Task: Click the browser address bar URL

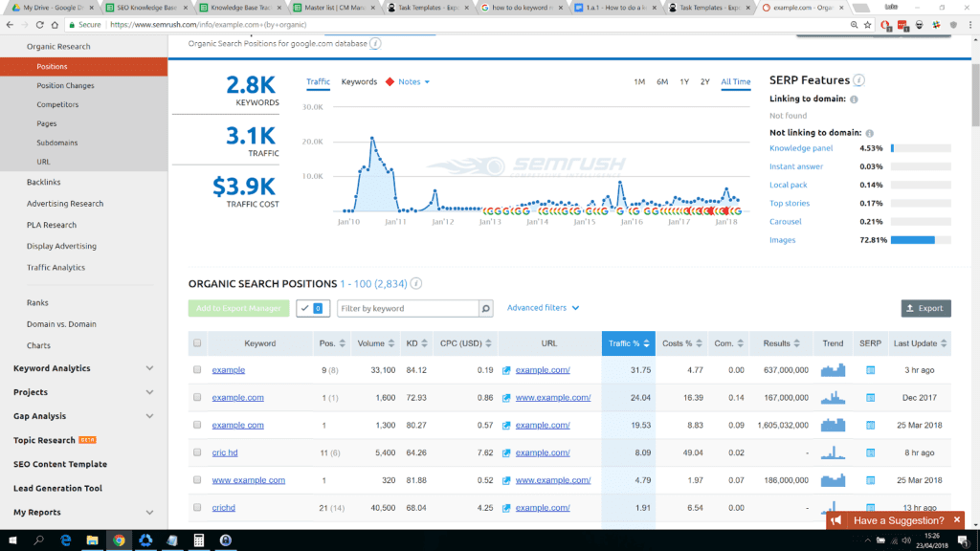Action: pyautogui.click(x=208, y=25)
